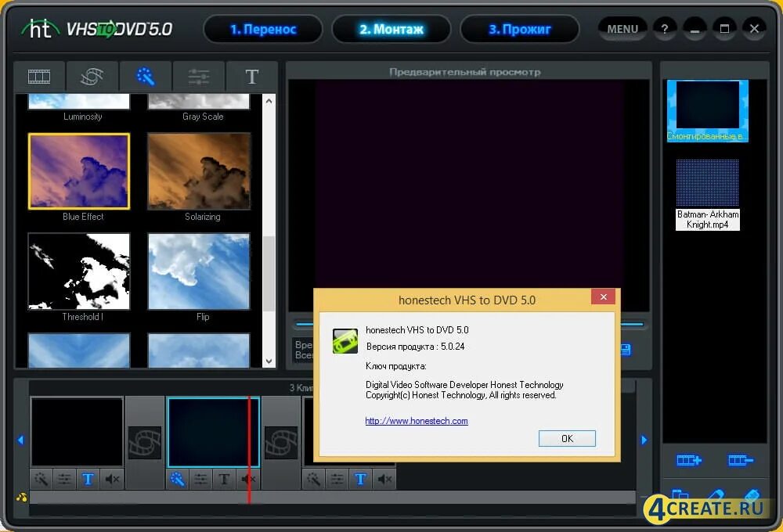This screenshot has width=783, height=532.
Task: Open the text title tab icon
Action: pyautogui.click(x=251, y=77)
